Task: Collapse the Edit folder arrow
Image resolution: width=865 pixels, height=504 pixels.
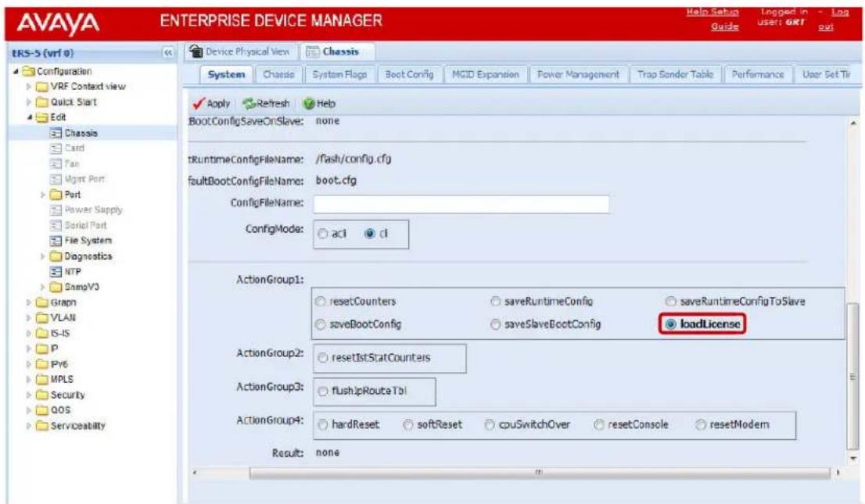Action: pos(30,117)
